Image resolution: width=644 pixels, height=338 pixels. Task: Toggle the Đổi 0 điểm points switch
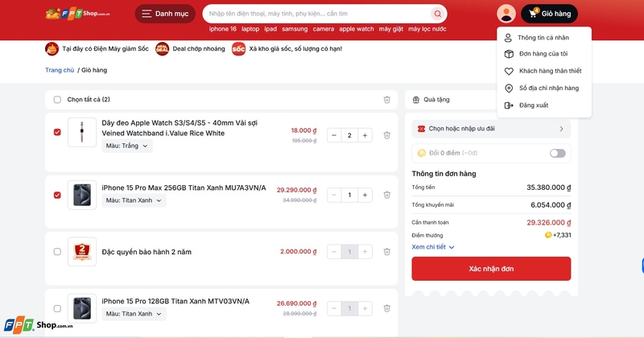(557, 153)
